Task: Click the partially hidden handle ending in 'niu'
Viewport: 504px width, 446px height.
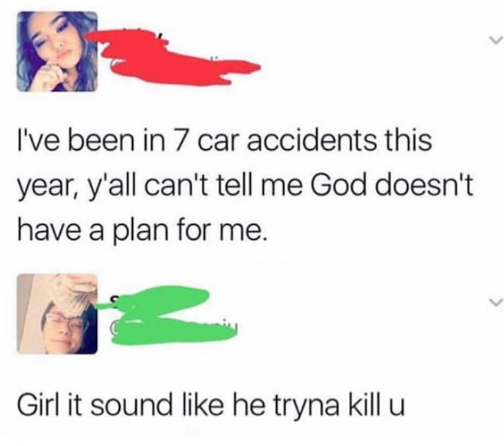Action: click(x=174, y=329)
